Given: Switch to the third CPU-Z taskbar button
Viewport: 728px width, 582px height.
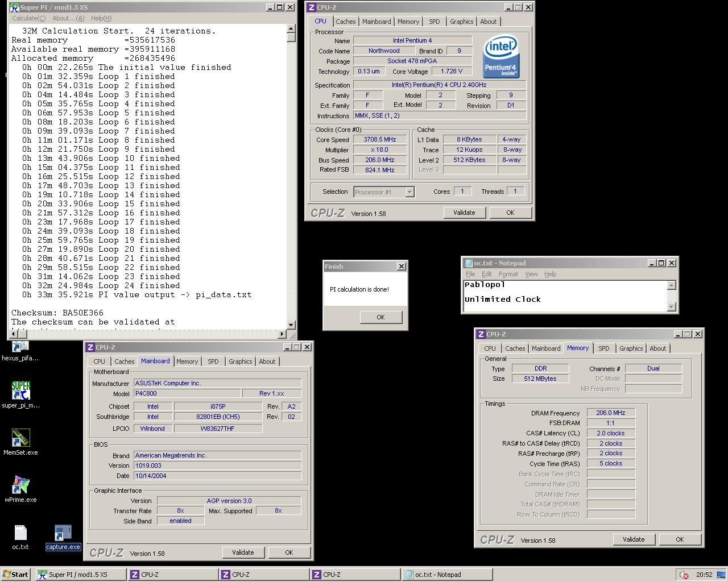Looking at the screenshot, I should point(355,574).
